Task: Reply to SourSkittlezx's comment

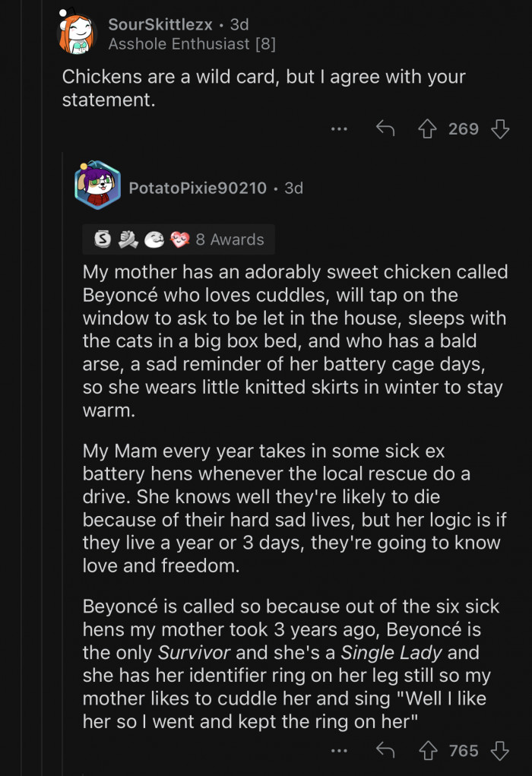Action: (385, 128)
